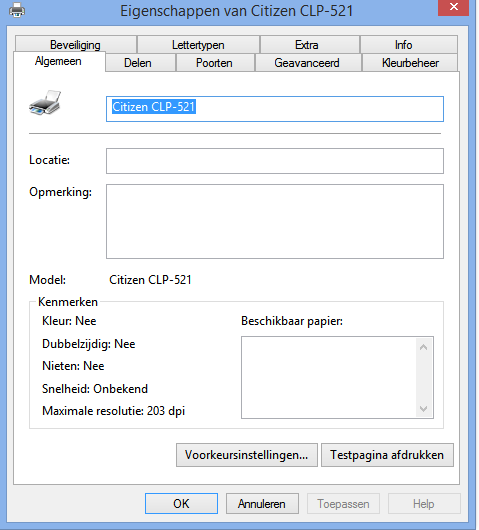
Task: Open the Geavanceerd tab
Action: tap(308, 63)
